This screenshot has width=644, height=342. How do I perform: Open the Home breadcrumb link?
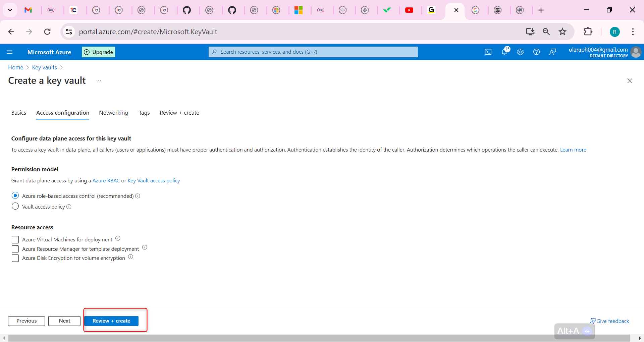coord(16,67)
